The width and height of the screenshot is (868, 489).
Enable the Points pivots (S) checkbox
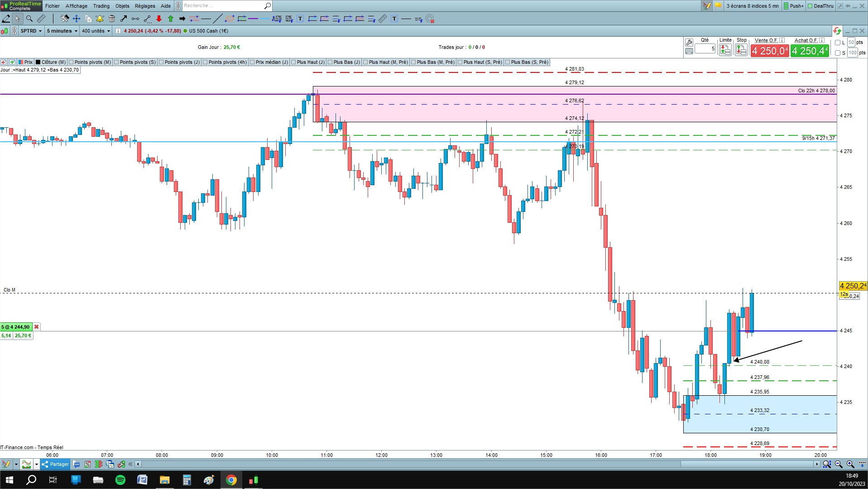(x=116, y=62)
